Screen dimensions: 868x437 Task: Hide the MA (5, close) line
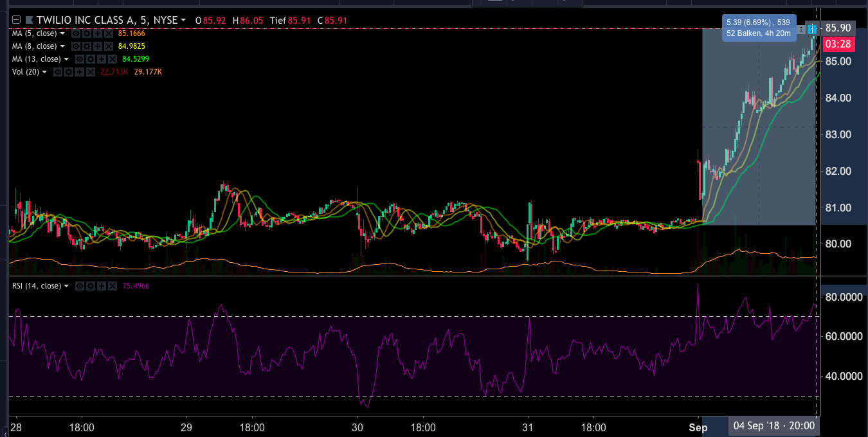tap(75, 33)
